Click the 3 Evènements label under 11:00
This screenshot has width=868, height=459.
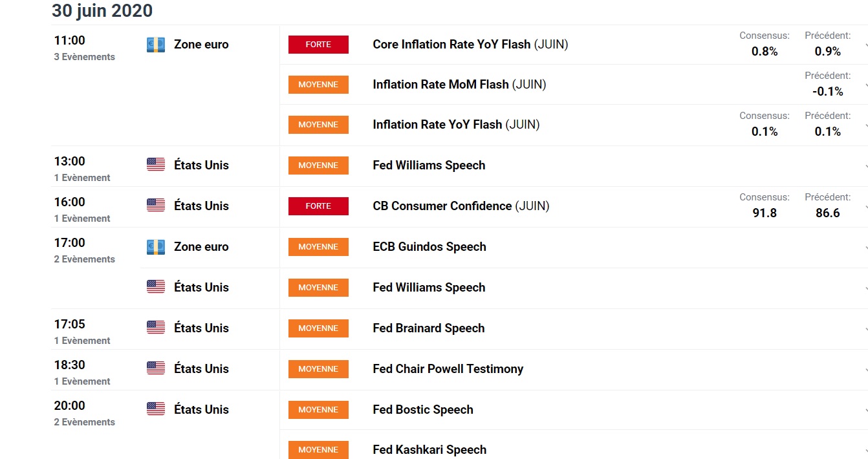[x=85, y=57]
